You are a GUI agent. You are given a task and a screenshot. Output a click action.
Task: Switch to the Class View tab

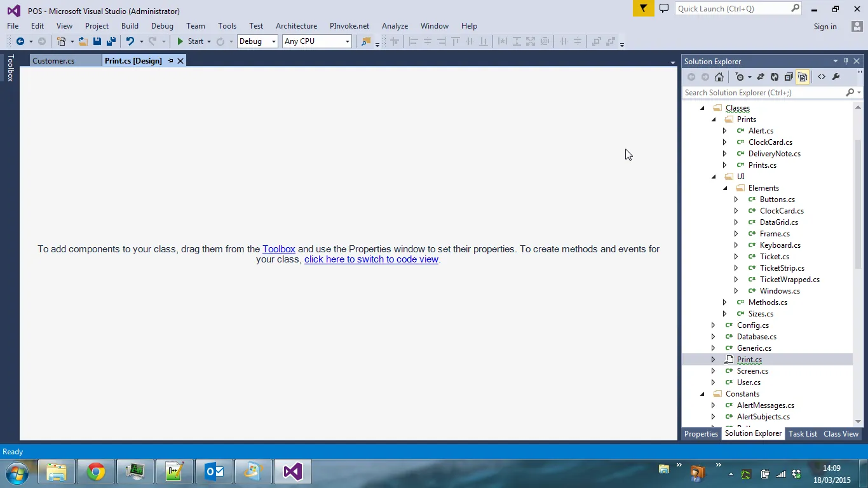pyautogui.click(x=841, y=434)
